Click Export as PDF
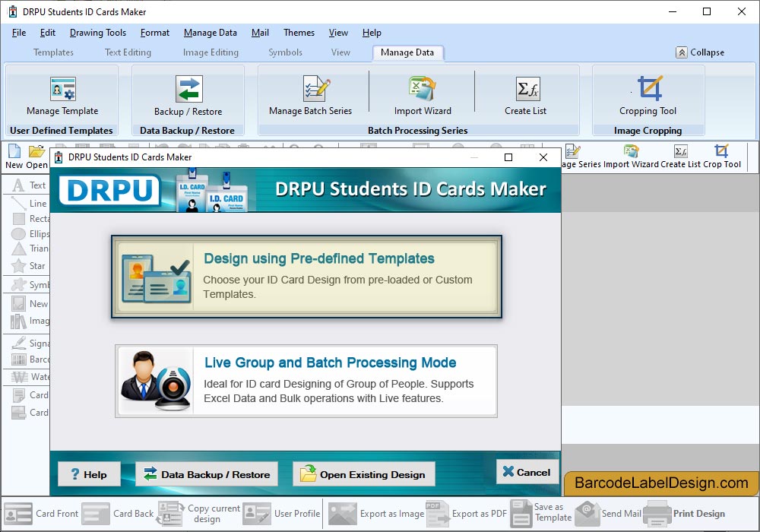 click(467, 514)
